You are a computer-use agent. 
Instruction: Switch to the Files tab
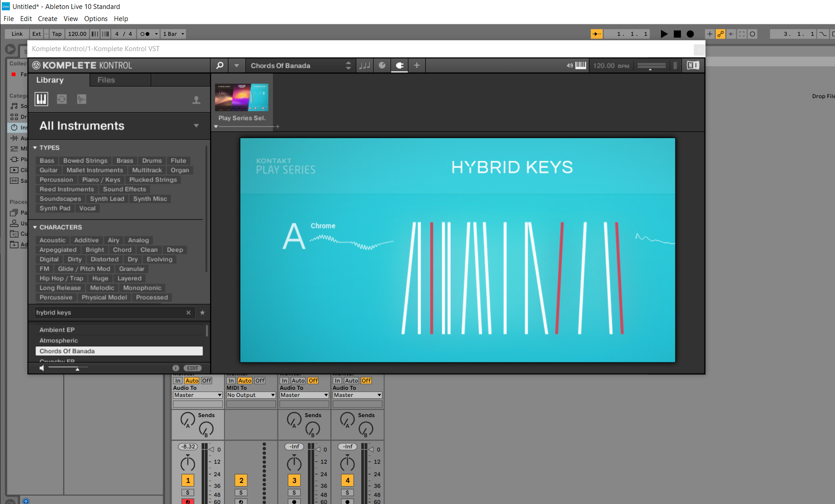click(106, 80)
